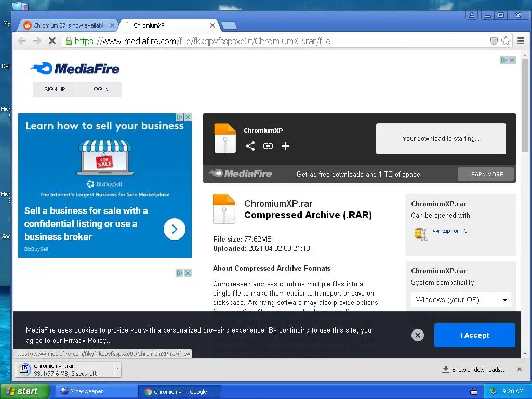Click Show all downloads link
Screen dimensions: 532x399
click(x=480, y=370)
